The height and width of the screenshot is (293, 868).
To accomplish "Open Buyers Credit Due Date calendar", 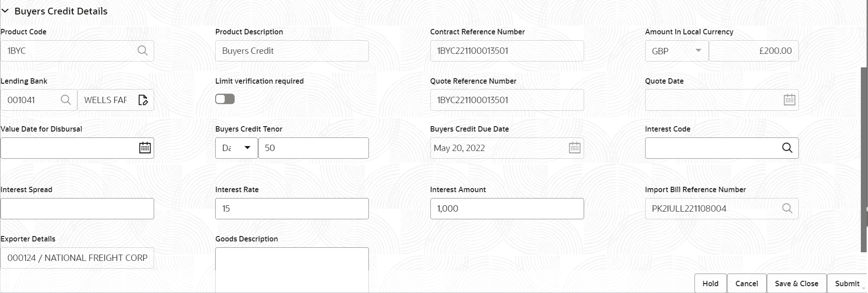I will [575, 148].
